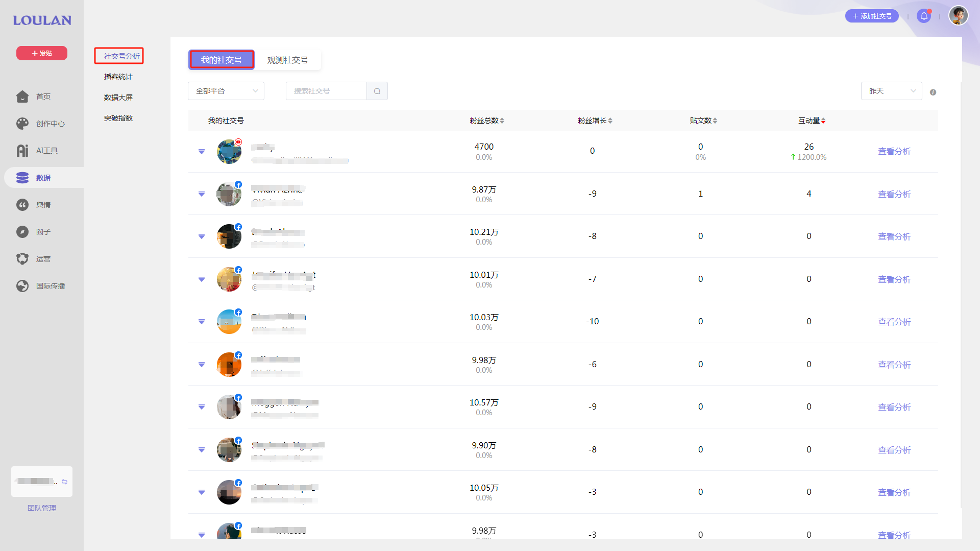Screen dimensions: 980x551
Task: Open the user profile avatar menu
Action: (958, 15)
